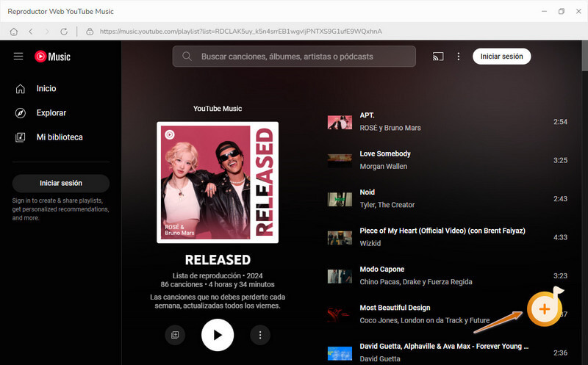Click the 2:43 duration of Noid

click(560, 199)
